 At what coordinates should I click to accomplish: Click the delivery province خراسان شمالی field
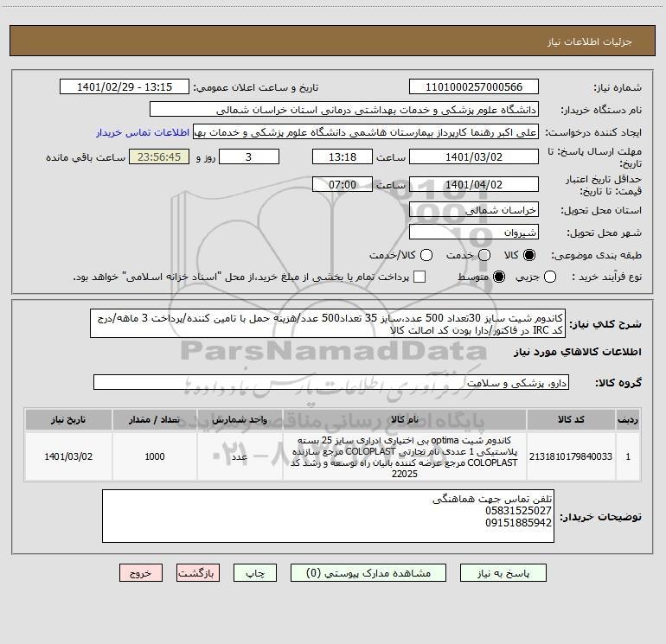click(x=474, y=210)
